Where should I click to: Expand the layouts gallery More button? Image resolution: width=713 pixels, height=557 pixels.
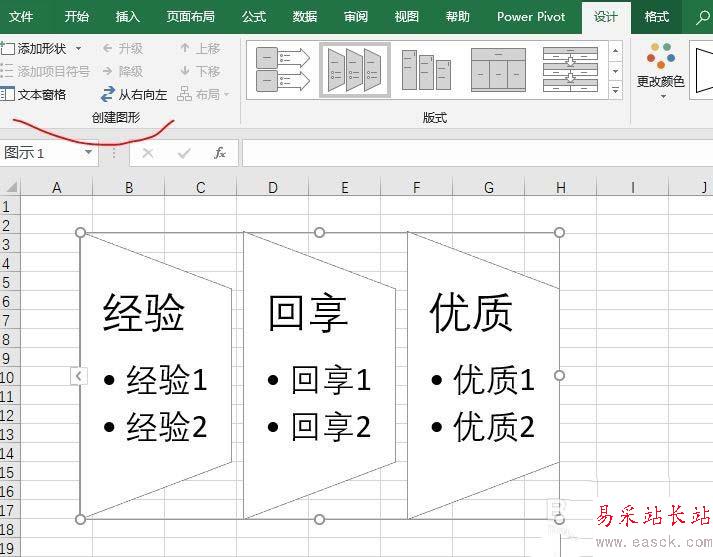coord(615,90)
